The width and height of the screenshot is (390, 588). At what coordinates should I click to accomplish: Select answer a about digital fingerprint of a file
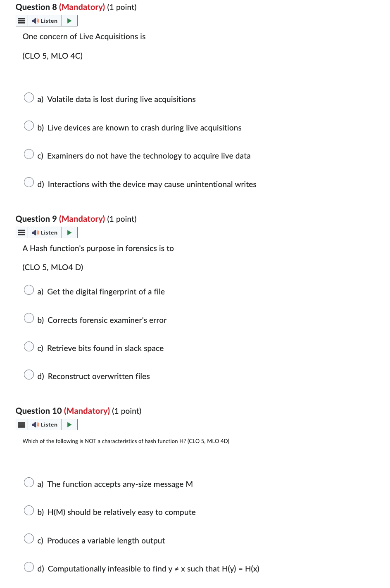[29, 290]
